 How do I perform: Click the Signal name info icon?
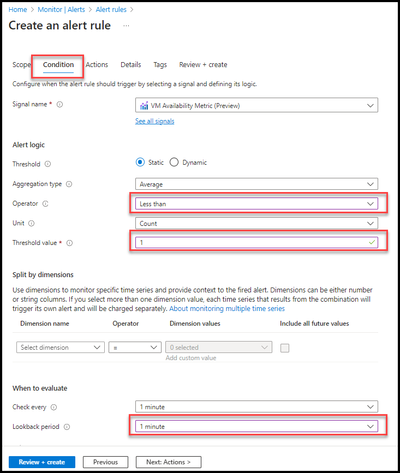[60, 104]
